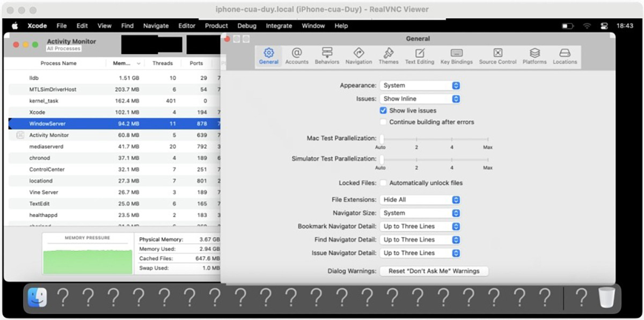Viewport: 644px width, 320px height.
Task: Click the Wi-Fi status icon
Action: click(587, 26)
